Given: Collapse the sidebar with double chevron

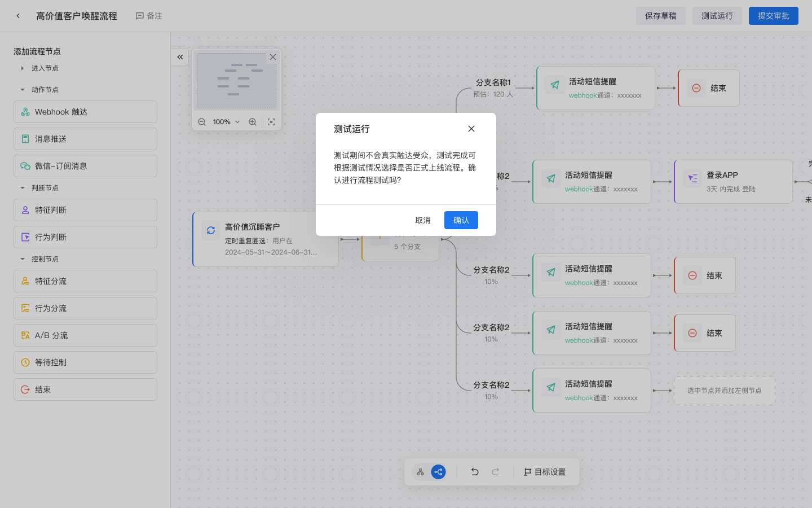Looking at the screenshot, I should (x=180, y=57).
